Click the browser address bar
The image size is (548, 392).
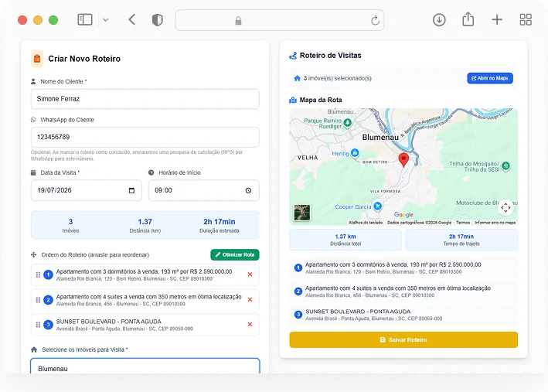[280, 20]
